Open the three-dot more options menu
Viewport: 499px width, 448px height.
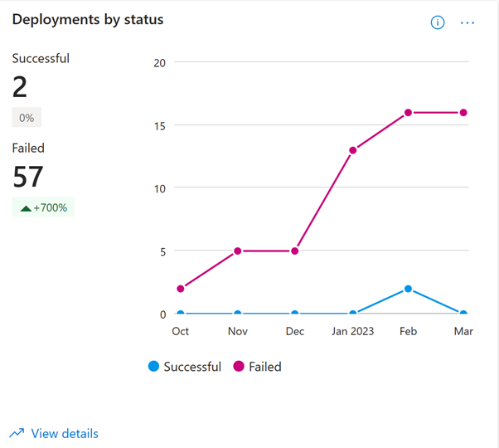468,23
